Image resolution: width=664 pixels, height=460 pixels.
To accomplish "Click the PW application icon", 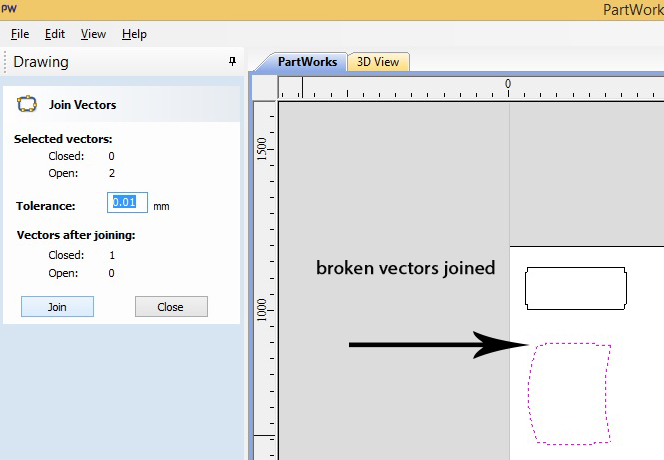I will point(9,8).
